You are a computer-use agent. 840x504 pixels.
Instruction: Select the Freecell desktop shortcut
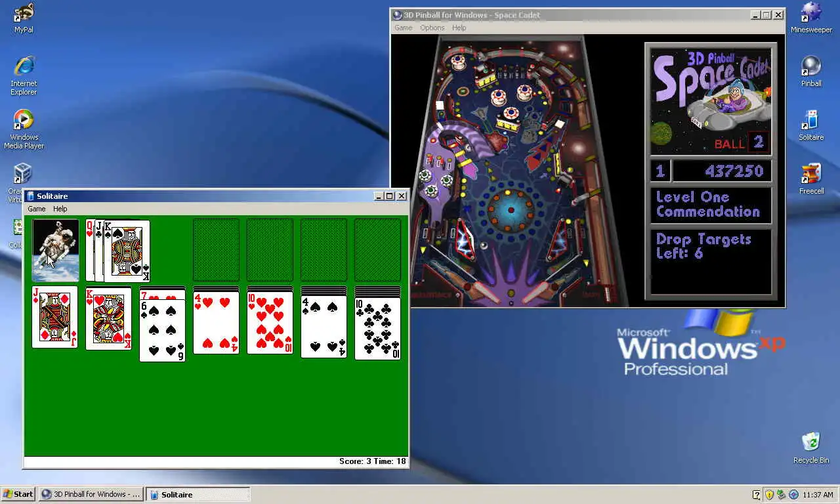[811, 179]
